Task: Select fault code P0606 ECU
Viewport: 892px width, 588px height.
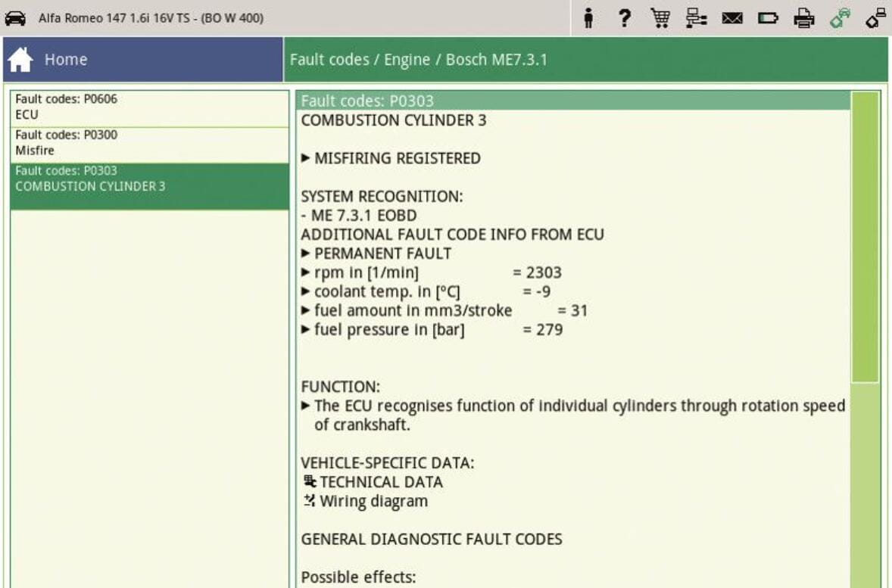Action: pos(150,107)
